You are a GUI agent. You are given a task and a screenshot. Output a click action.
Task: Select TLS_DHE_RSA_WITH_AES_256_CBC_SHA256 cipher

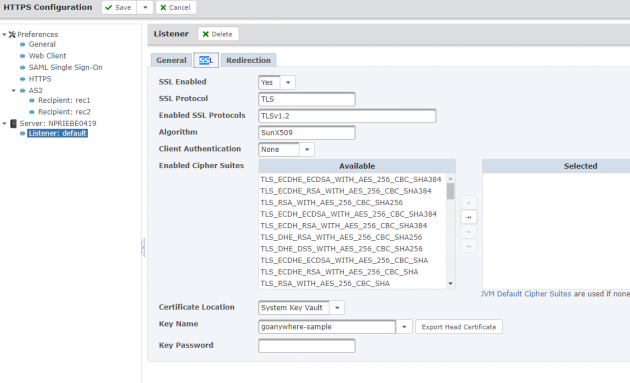pos(341,238)
